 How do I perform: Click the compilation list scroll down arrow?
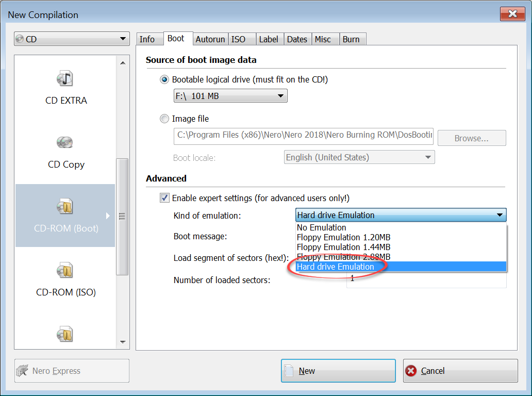coord(123,342)
